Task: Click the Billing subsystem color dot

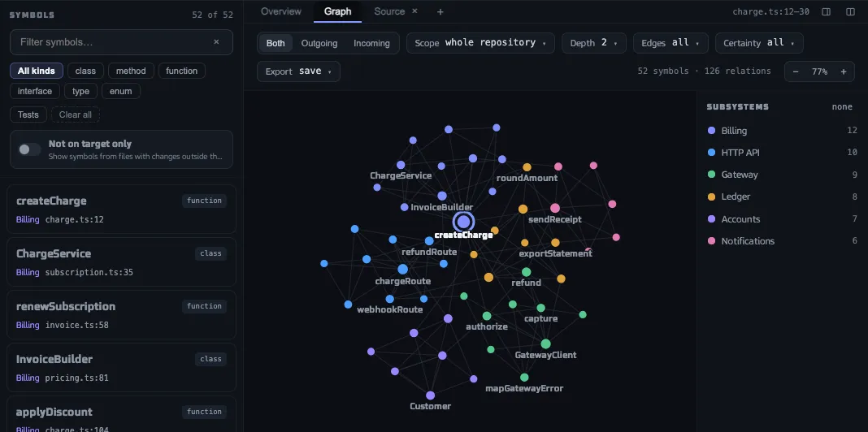Action: coord(711,131)
